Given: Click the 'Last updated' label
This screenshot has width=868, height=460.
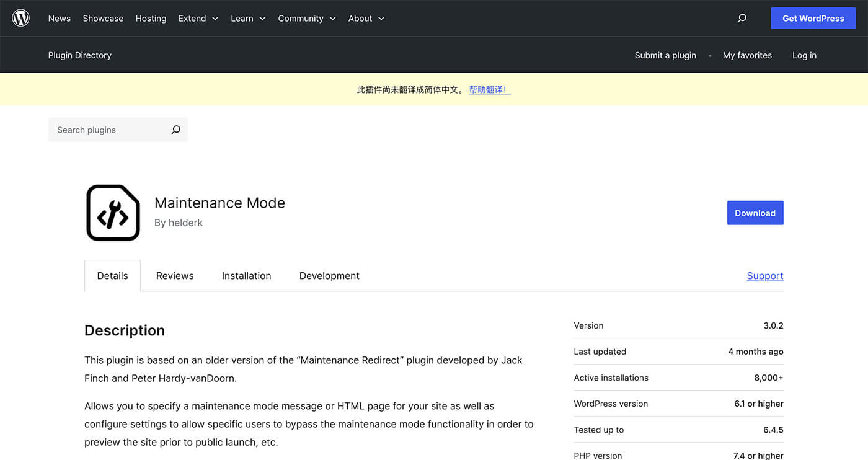Looking at the screenshot, I should pos(600,352).
